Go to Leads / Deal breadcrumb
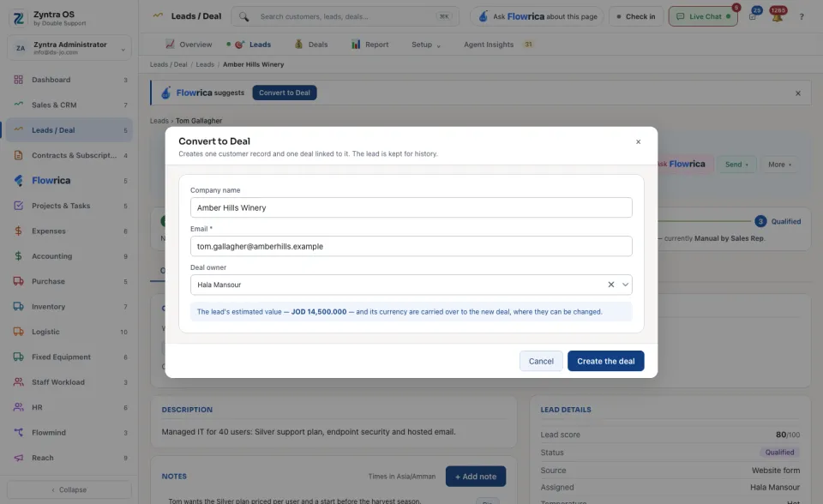Screen dimensions: 823x504 tap(169, 64)
